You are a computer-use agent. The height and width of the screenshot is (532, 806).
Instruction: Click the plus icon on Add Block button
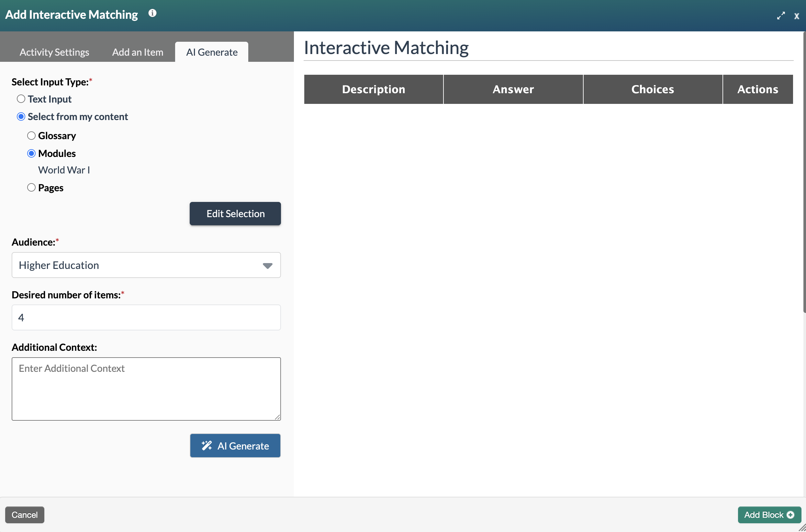(791, 515)
